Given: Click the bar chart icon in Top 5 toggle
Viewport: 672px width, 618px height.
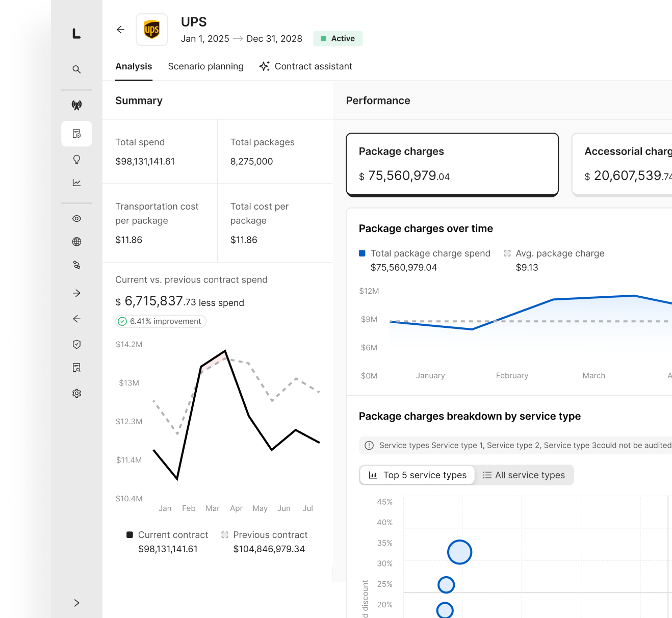Looking at the screenshot, I should [373, 475].
